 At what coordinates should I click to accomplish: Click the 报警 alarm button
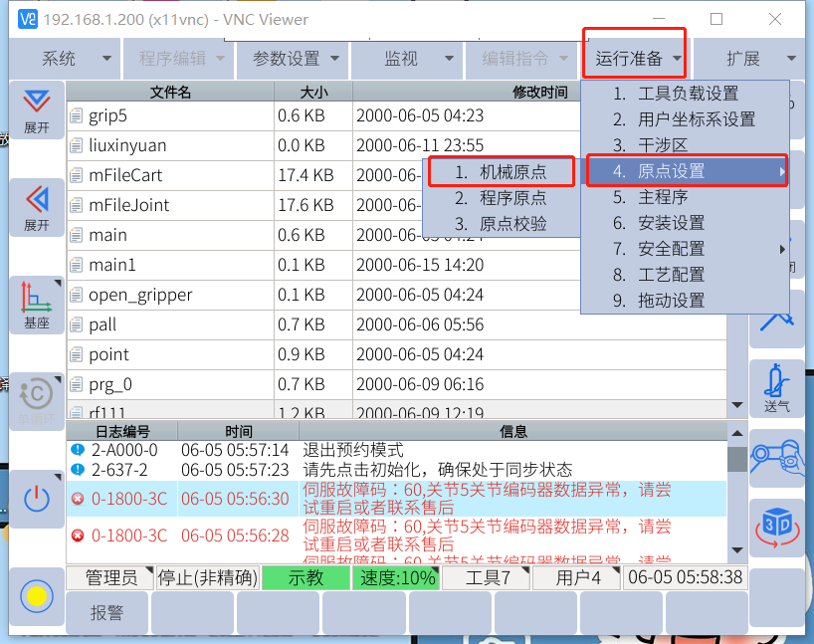click(107, 613)
